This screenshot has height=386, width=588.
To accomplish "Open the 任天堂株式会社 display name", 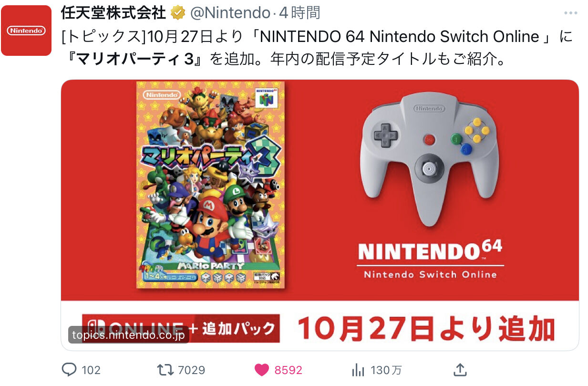I will click(113, 13).
